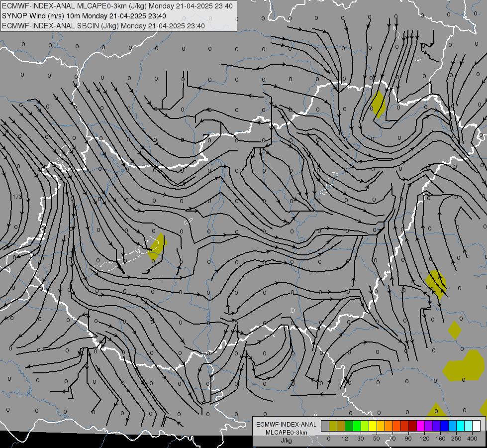Click legend scale value '160'
This screenshot has width=487, height=448.
(440, 439)
